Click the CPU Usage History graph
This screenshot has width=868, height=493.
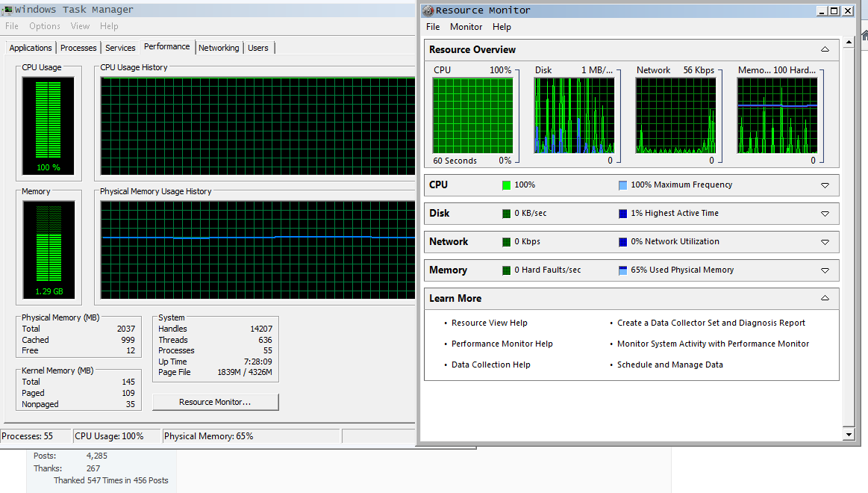tap(257, 125)
